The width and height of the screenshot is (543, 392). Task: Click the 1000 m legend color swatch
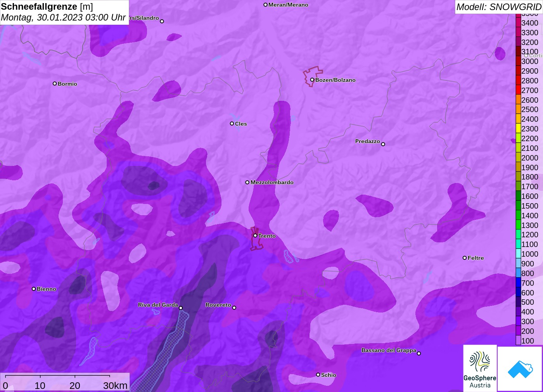coord(518,254)
